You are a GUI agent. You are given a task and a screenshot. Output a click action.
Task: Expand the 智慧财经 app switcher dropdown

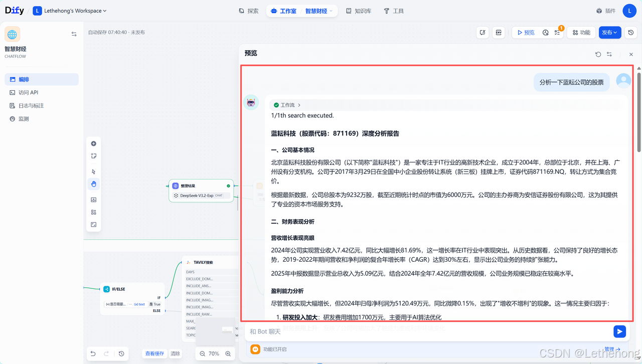(319, 11)
